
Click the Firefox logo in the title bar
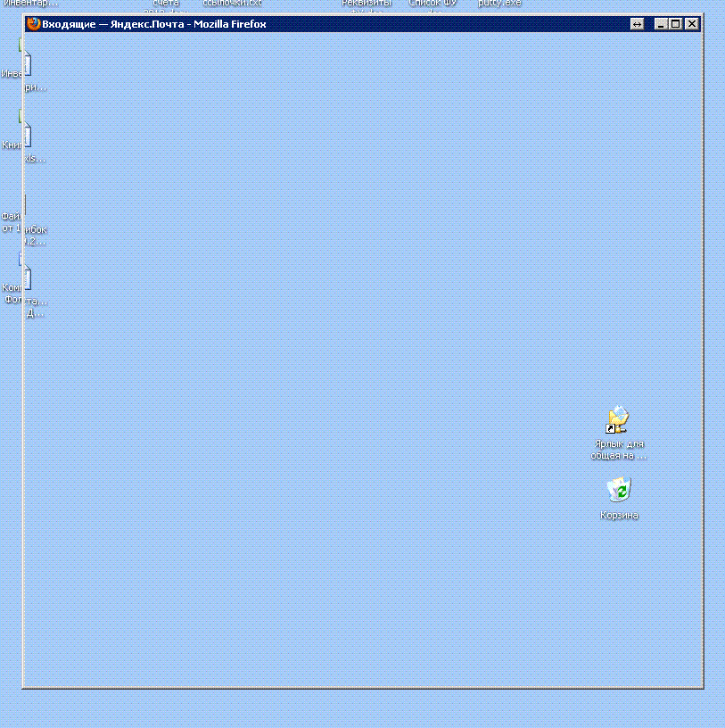click(x=33, y=24)
